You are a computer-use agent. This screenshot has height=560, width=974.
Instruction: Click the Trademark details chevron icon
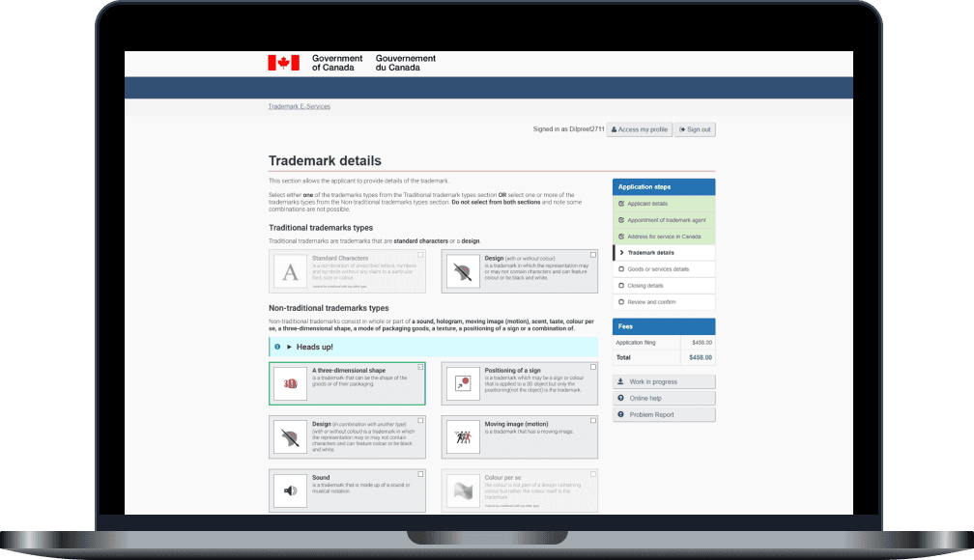(621, 253)
